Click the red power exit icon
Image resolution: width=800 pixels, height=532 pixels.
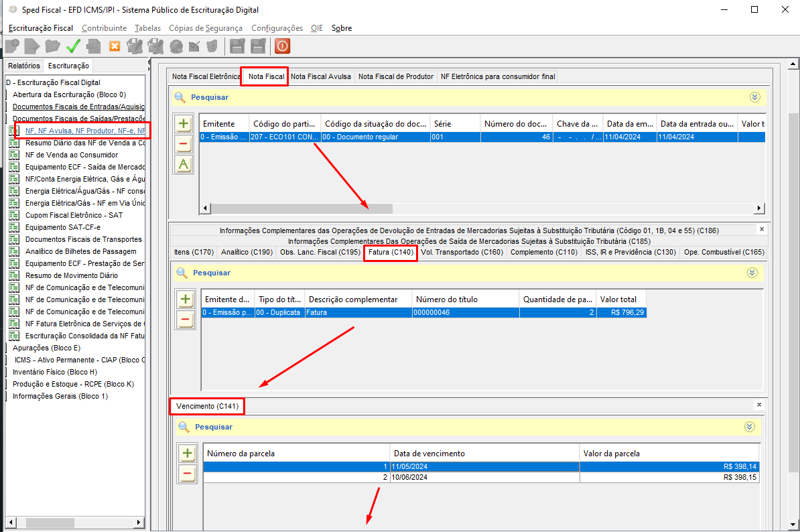click(282, 46)
